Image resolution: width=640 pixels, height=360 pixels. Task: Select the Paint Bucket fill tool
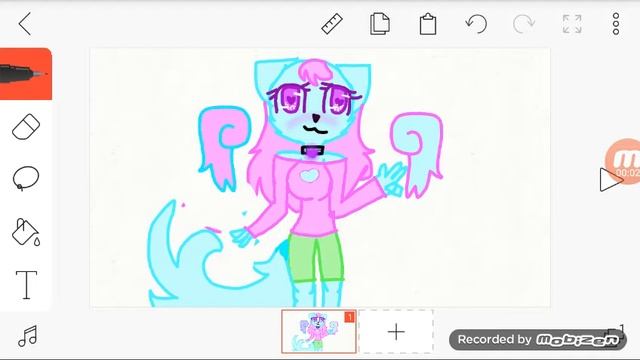point(26,232)
